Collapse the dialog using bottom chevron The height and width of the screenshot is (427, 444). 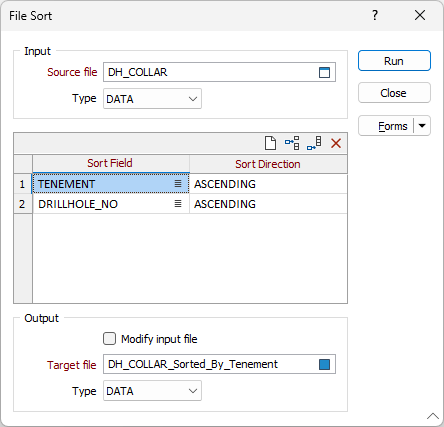click(x=433, y=416)
